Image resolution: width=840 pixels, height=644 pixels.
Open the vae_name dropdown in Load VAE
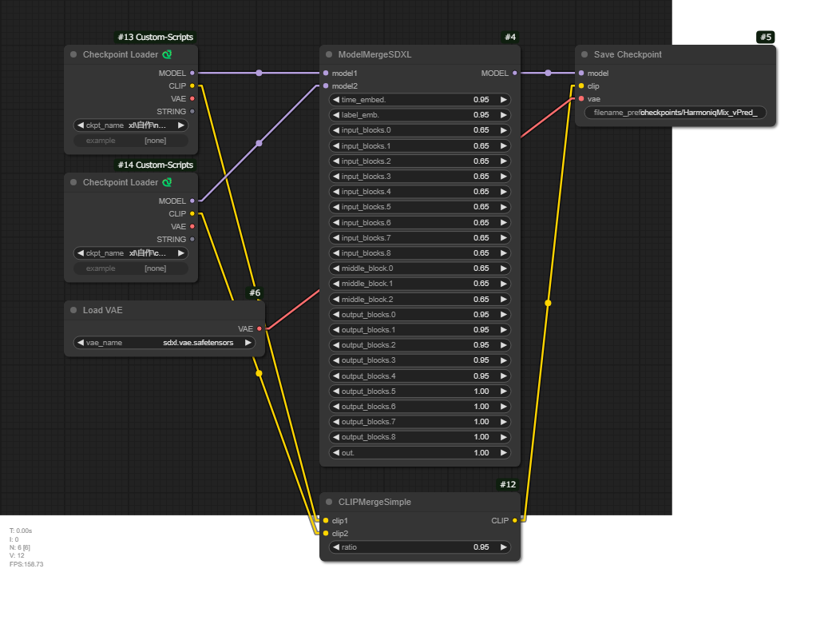[164, 342]
